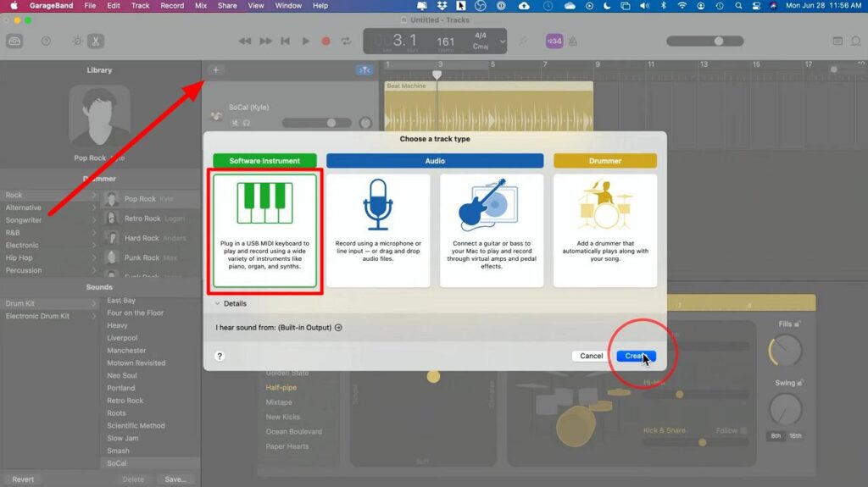Select Electronic Drum Kit in Sounds
Image resolution: width=868 pixels, height=487 pixels.
click(x=38, y=316)
